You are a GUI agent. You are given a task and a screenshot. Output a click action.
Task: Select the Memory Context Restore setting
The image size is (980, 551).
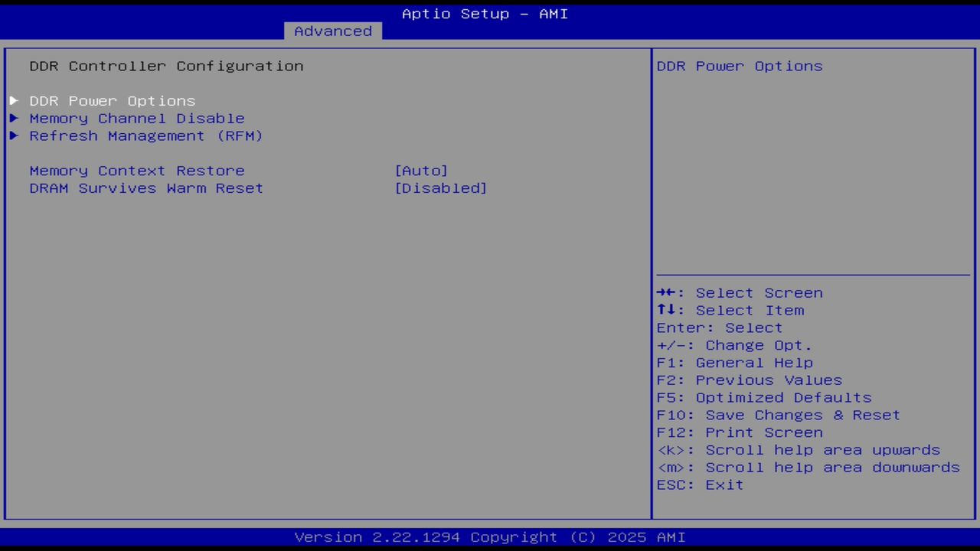(x=137, y=171)
